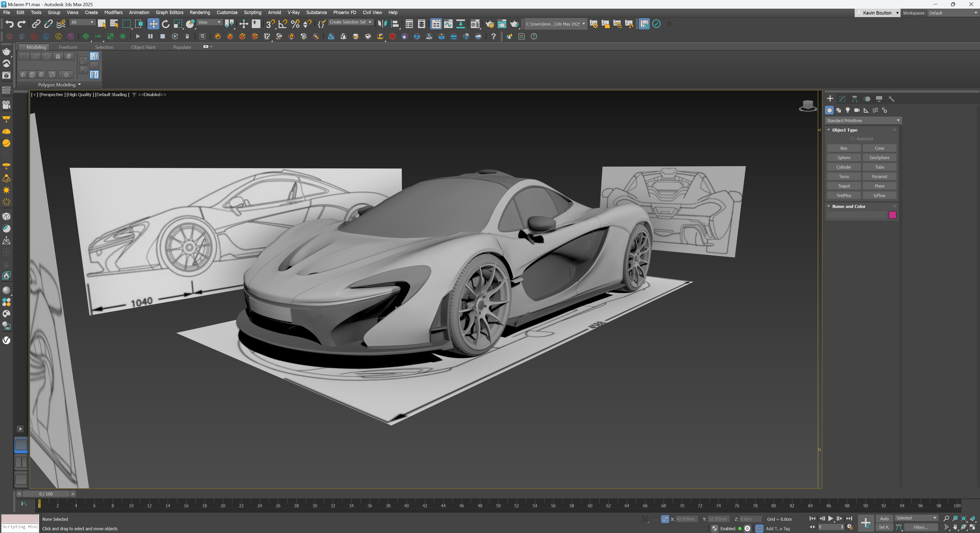Click the Edit Named Selection Sets icon
The height and width of the screenshot is (533, 980).
click(x=321, y=24)
